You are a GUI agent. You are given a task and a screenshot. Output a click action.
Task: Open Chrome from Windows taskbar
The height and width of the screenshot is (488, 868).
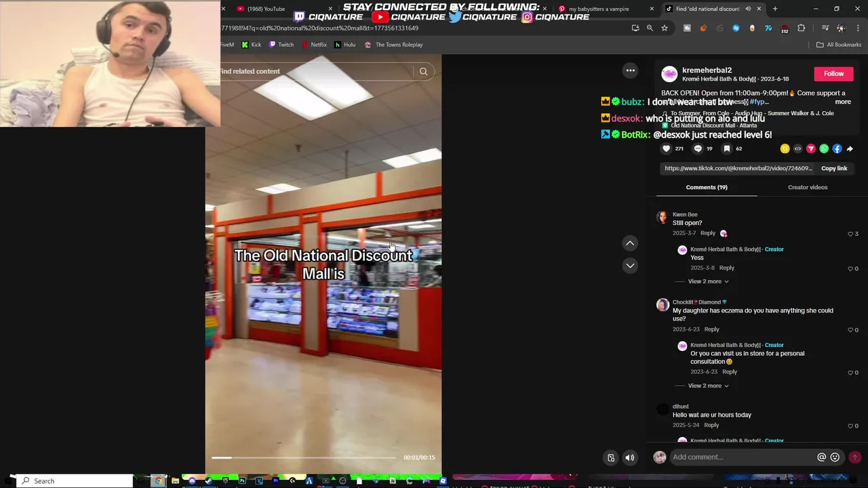[159, 481]
